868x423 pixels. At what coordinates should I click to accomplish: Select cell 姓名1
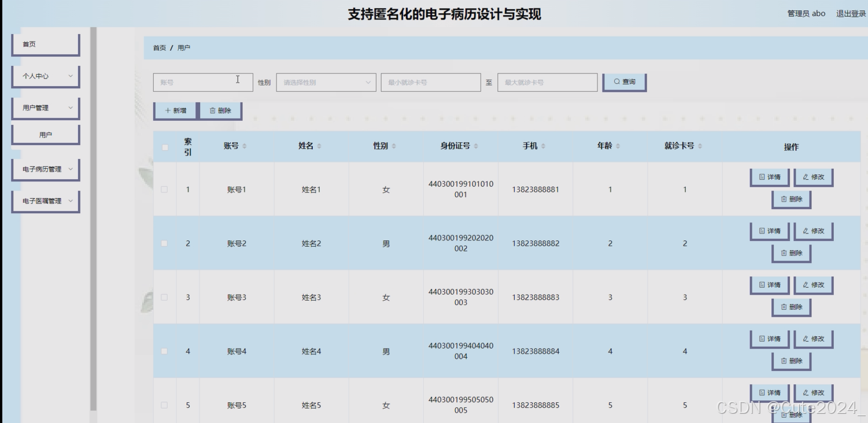(311, 190)
